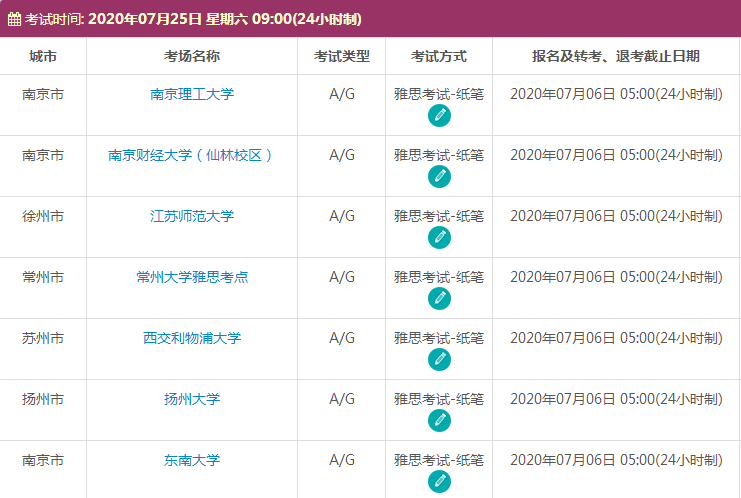
Task: Click the 常州市 city cell
Action: pos(43,277)
